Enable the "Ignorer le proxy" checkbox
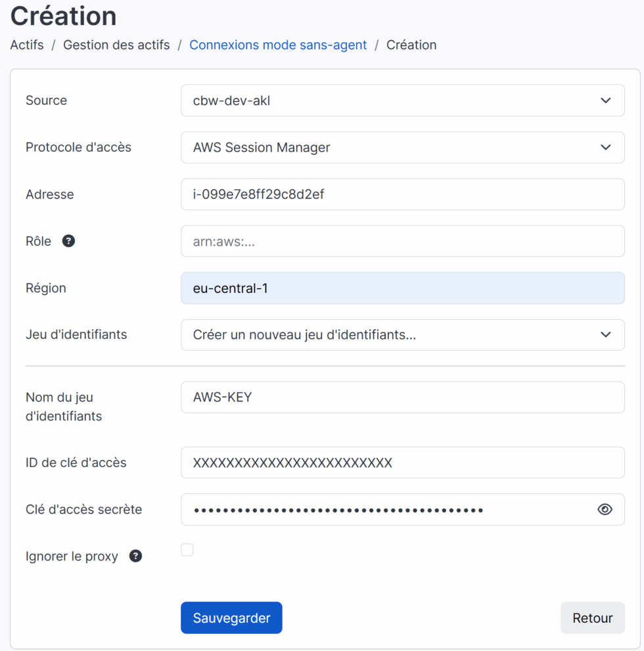644x651 pixels. click(187, 550)
